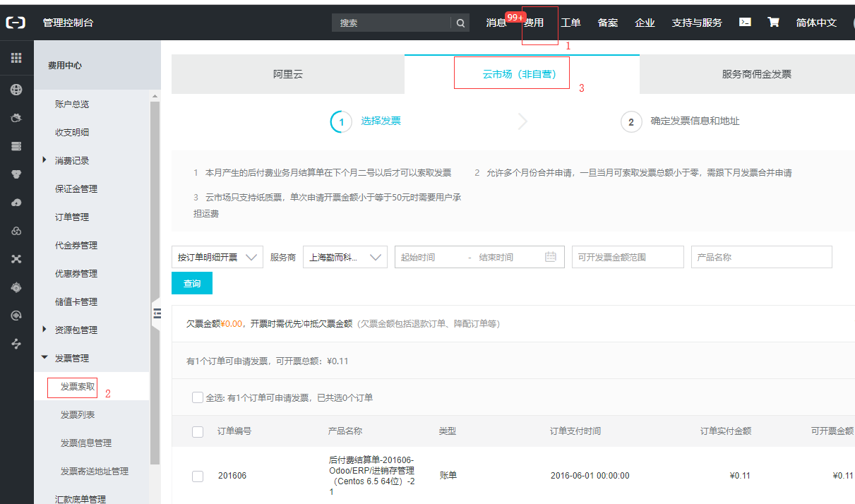
Task: Click the shield icon in left rail
Action: tap(16, 174)
